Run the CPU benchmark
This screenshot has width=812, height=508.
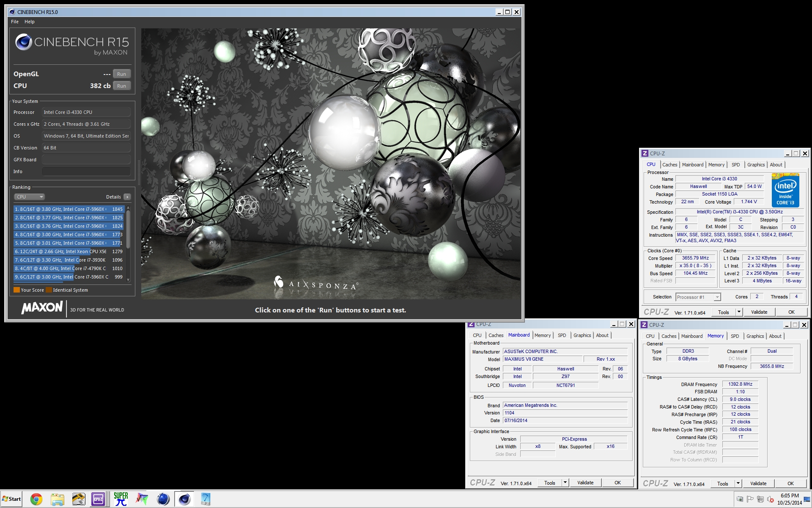pos(121,86)
